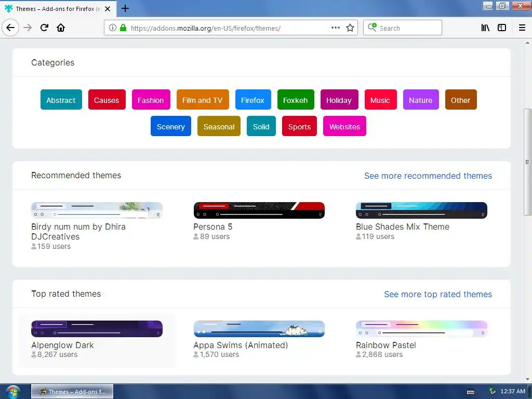Close the Themes Add-ons tab

point(108,9)
